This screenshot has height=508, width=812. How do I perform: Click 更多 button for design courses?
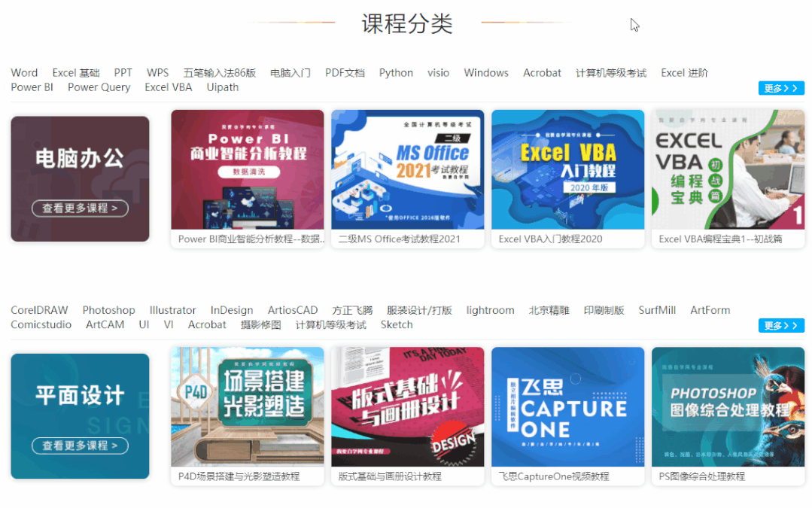[781, 325]
